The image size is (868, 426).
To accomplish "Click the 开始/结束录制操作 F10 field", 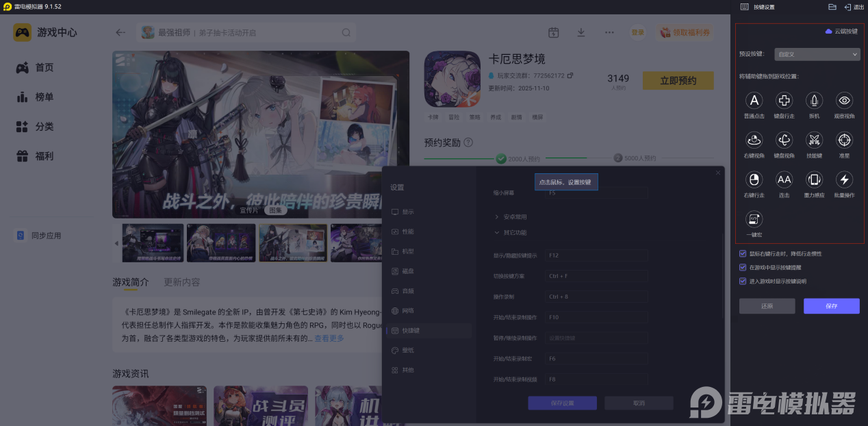I will coord(596,317).
